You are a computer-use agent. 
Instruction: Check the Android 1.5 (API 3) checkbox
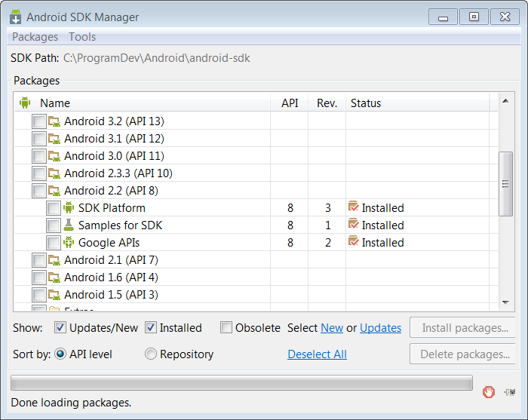click(39, 295)
